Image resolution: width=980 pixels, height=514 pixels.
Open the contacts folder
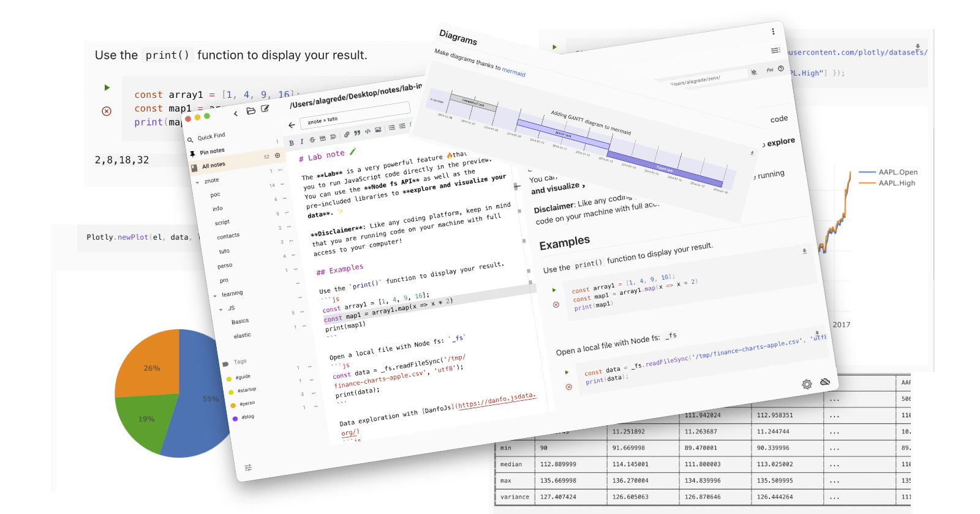pos(228,236)
